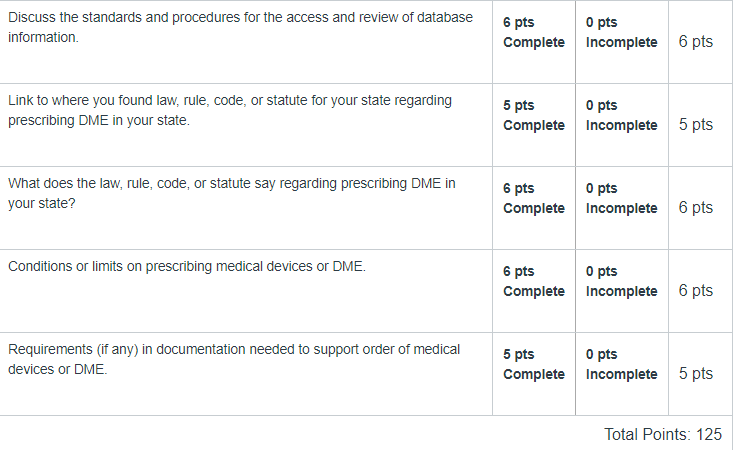The image size is (753, 450).
Task: Select 6 pts Complete for 'What does the law' row
Action: point(534,198)
